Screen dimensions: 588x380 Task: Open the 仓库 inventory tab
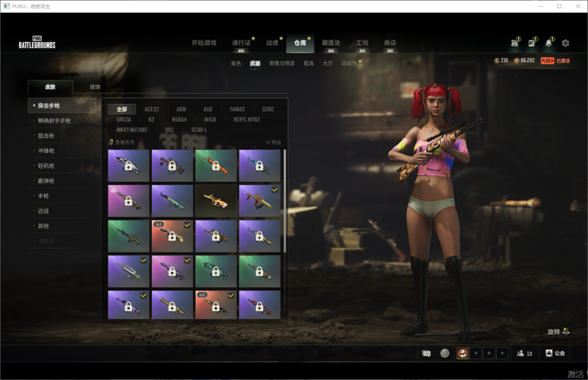300,43
